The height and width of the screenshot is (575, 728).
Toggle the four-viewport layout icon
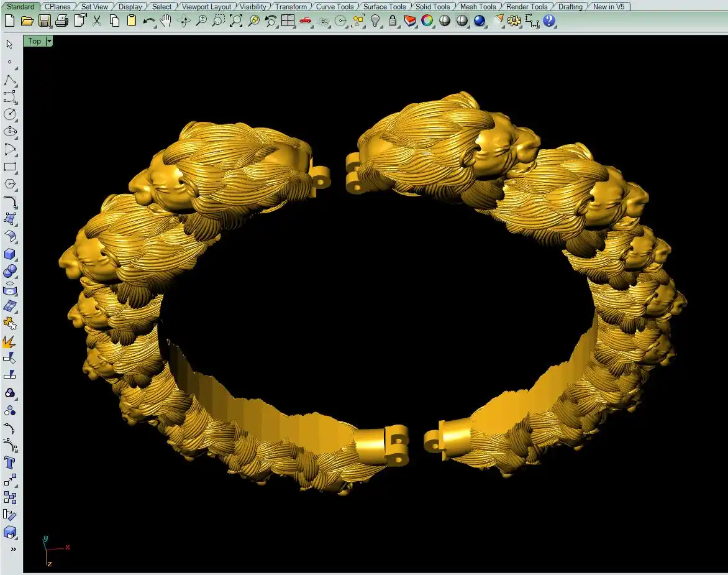click(288, 21)
